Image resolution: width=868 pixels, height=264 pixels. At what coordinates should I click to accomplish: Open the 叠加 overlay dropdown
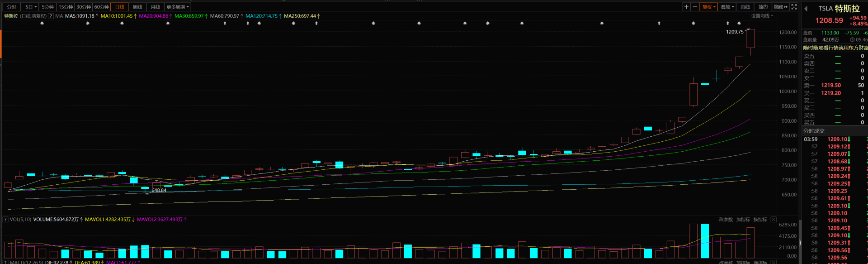(727, 7)
